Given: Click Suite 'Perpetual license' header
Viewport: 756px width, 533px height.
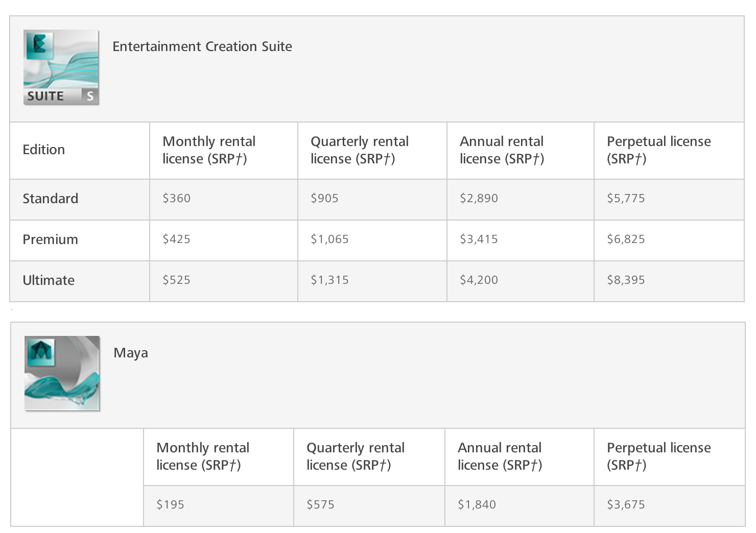Looking at the screenshot, I should coord(659,150).
